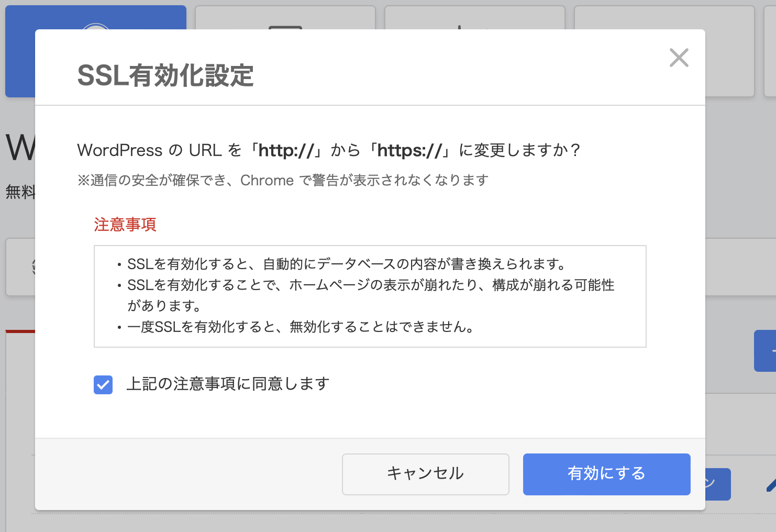Screen dimensions: 776x532
Task: Click the line about ホームページの表示が崩れたり
Action: pos(371,295)
